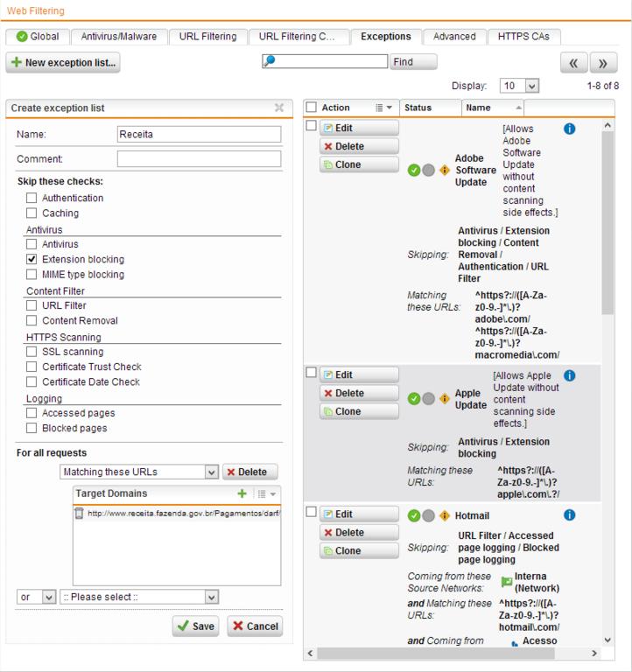Click the Name input field

click(199, 134)
